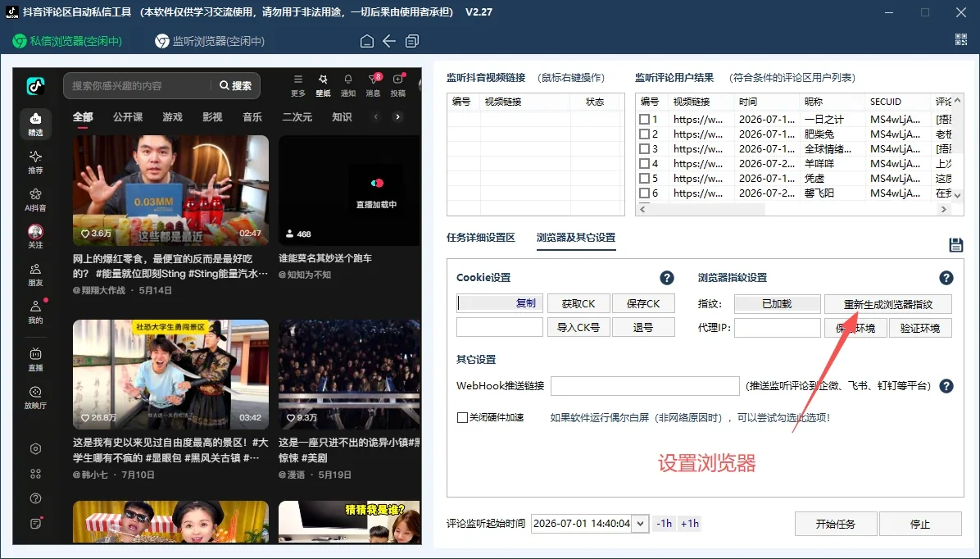This screenshot has height=559, width=980.
Task: Open 朋友 in Douyin sidebar
Action: (x=35, y=275)
